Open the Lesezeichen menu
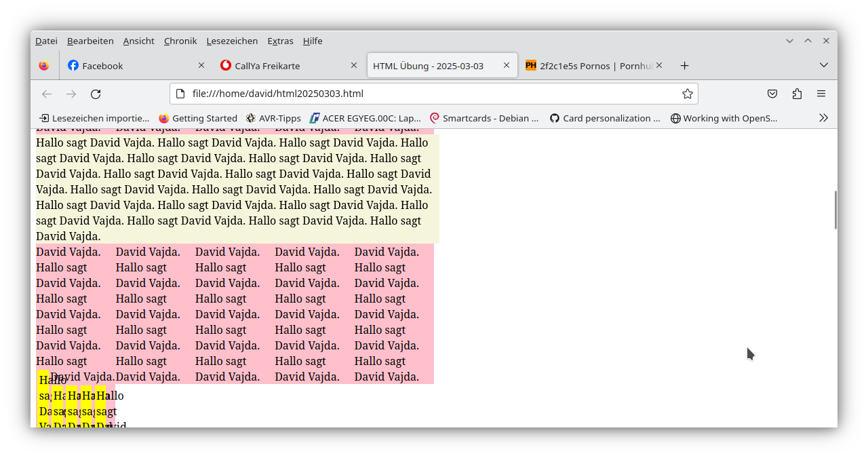This screenshot has width=868, height=458. click(x=232, y=41)
